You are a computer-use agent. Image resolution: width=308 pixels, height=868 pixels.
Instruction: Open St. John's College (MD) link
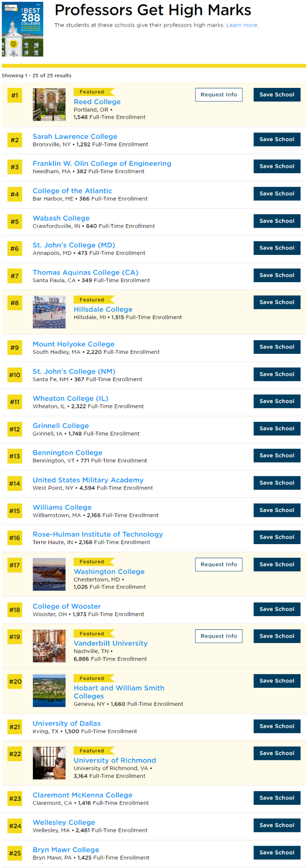74,245
